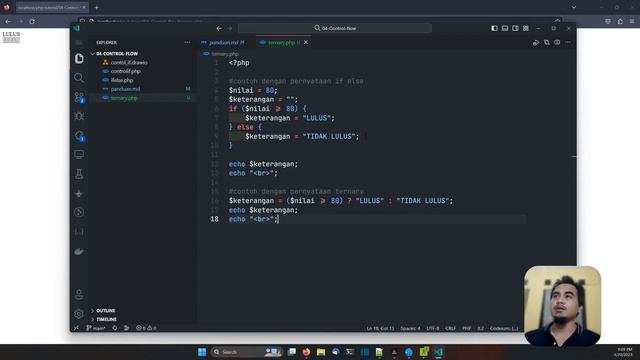Close the ternary.php editor tab

click(x=306, y=42)
